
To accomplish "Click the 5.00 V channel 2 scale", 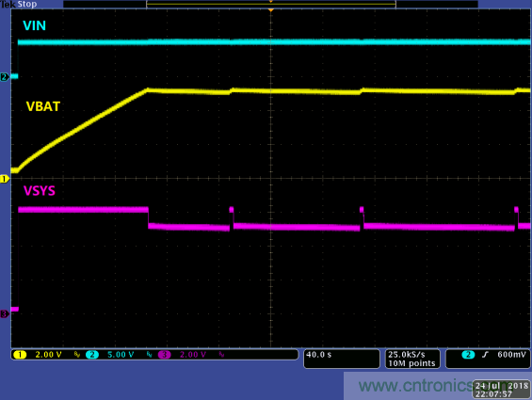I will click(x=121, y=355).
